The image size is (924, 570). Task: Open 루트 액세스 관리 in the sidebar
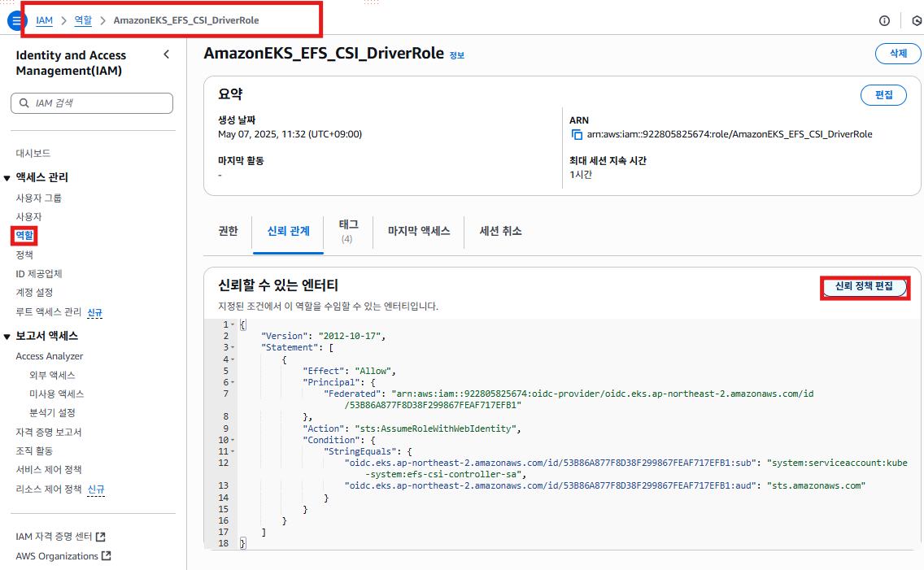48,312
